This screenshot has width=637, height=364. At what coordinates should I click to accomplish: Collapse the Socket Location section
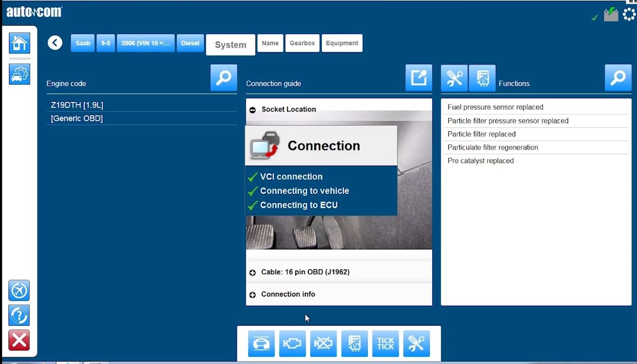pyautogui.click(x=253, y=109)
